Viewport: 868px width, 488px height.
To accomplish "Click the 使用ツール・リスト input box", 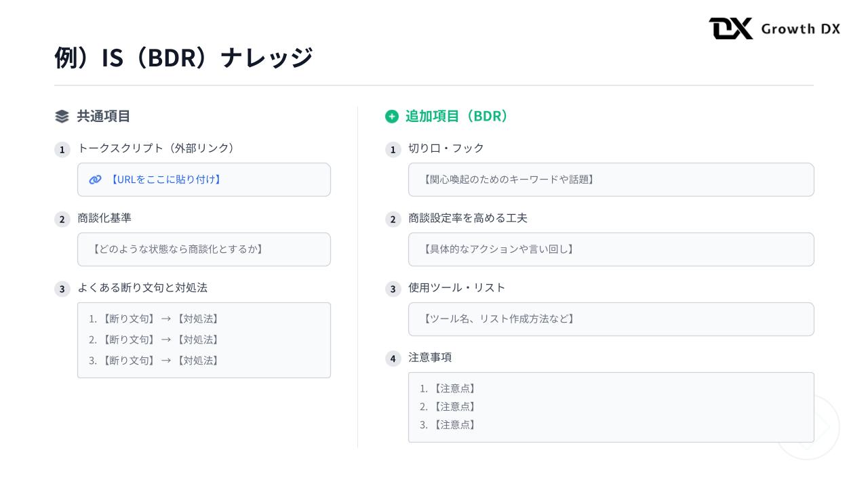I will pos(610,319).
